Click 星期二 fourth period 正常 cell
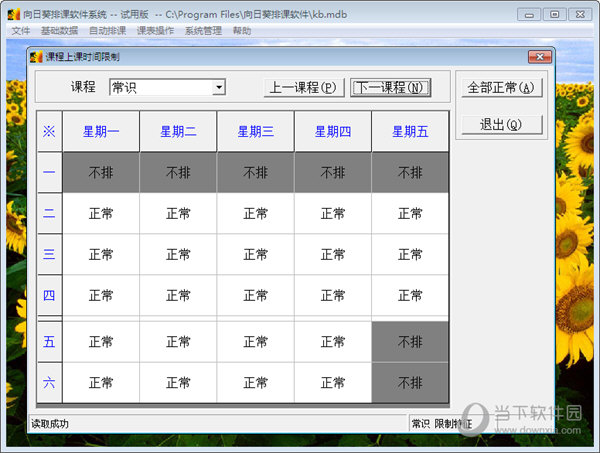Viewport: 600px width, 453px height. [178, 295]
